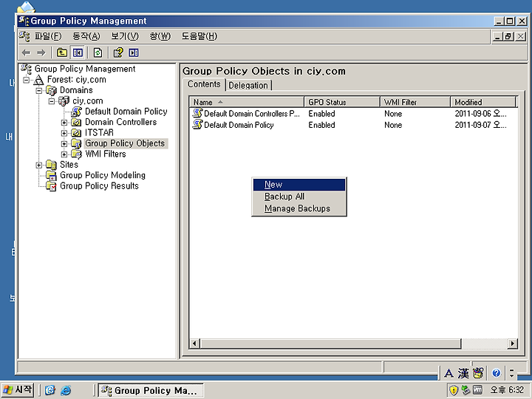Click the WMI Filters folder icon
532x399 pixels.
(x=76, y=154)
